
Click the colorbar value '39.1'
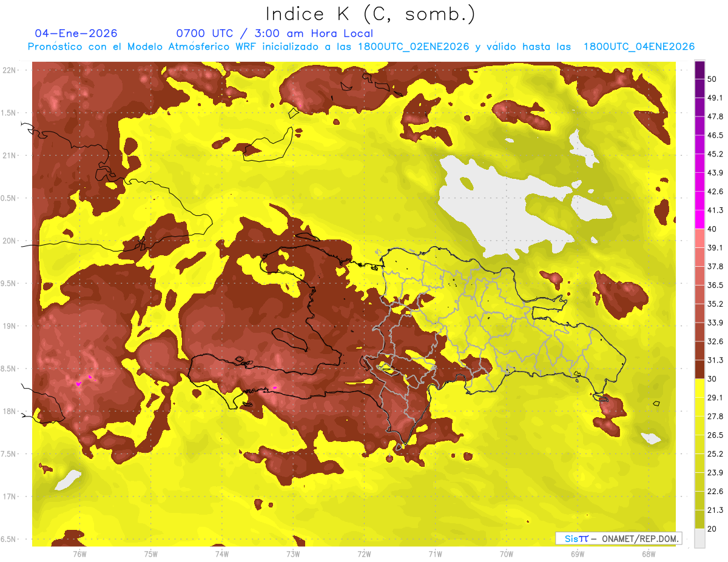pos(715,247)
